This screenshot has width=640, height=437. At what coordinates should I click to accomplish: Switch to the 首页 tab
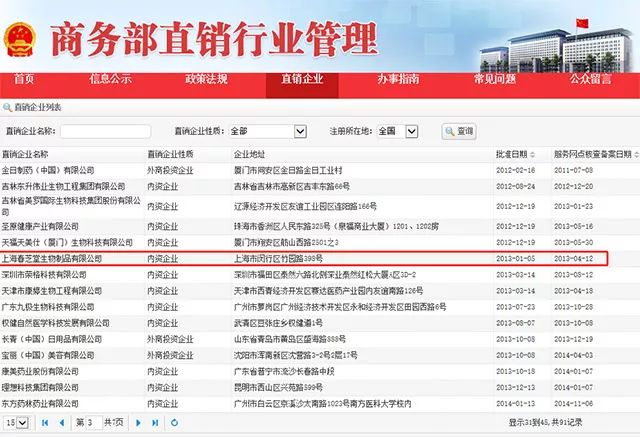coord(24,78)
